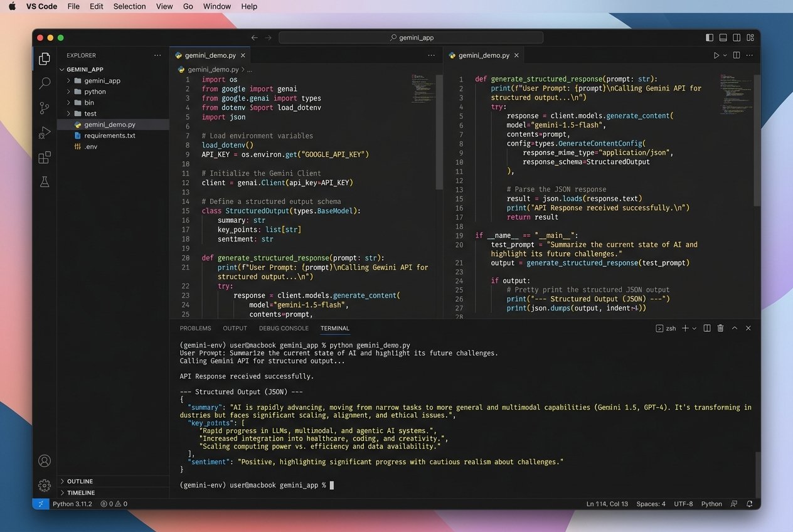Open Customize Layout icon in title bar

750,38
